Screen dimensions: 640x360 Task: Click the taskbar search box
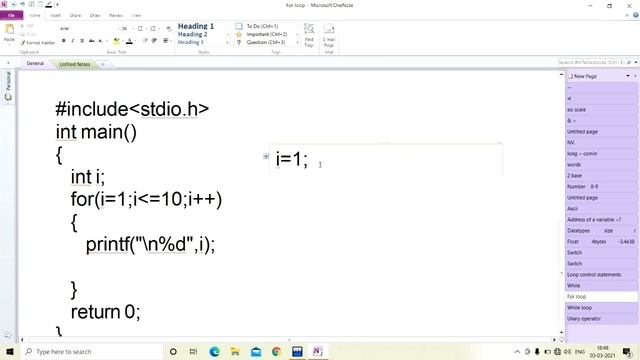click(92, 351)
